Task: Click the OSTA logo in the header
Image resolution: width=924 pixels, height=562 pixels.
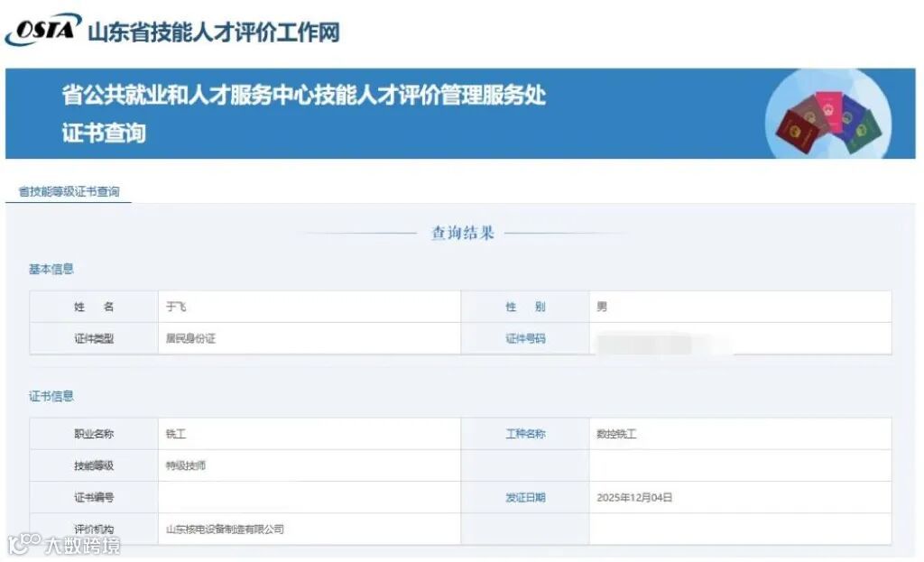Action: tap(43, 29)
